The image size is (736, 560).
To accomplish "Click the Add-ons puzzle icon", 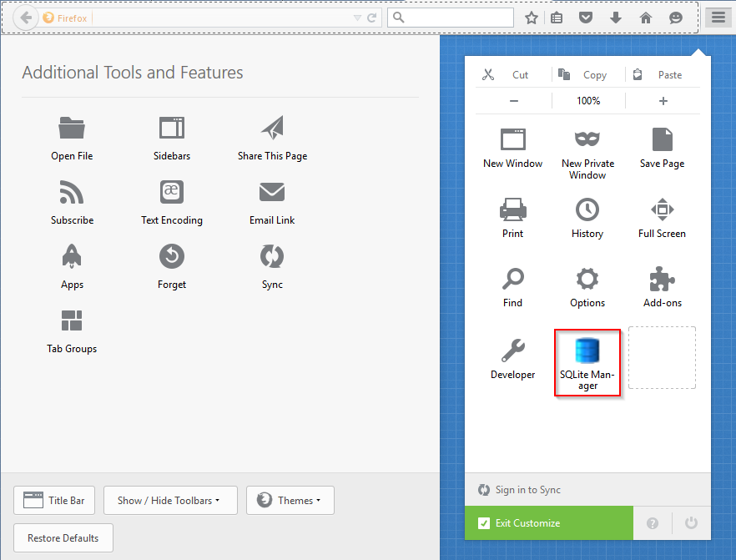I will (x=663, y=279).
